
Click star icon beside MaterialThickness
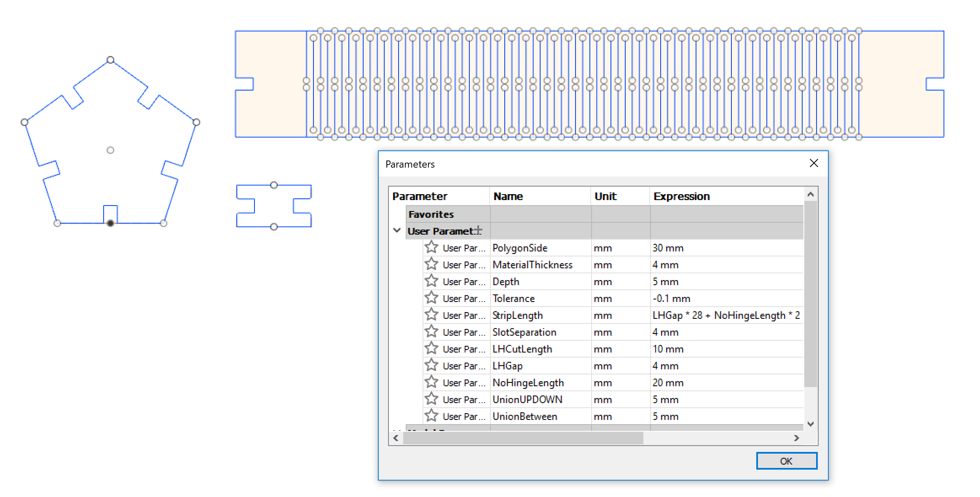[x=431, y=264]
